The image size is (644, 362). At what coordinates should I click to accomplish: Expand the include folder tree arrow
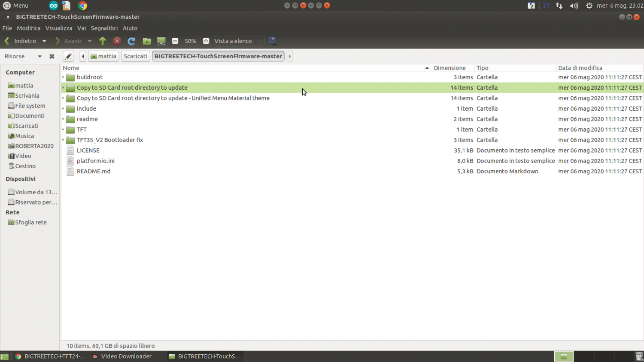63,109
